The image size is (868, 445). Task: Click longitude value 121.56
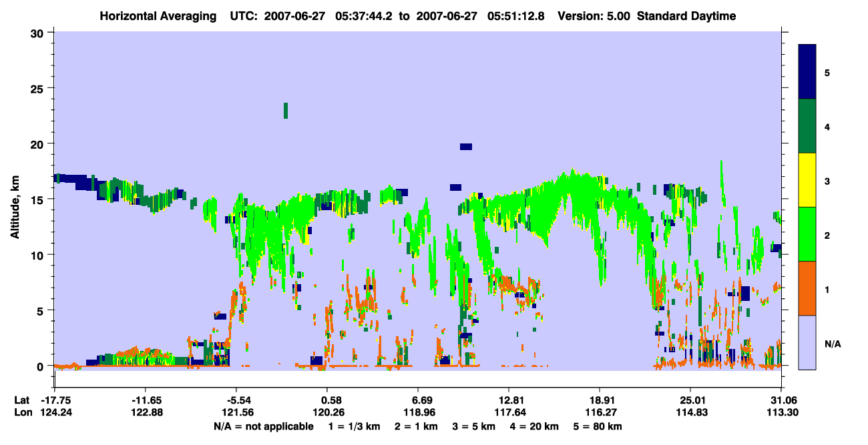237,412
